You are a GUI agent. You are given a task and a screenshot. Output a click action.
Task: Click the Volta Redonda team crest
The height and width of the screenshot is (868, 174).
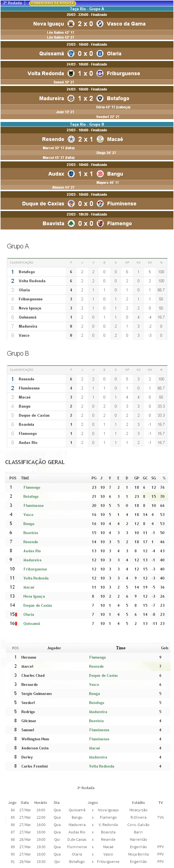click(71, 73)
